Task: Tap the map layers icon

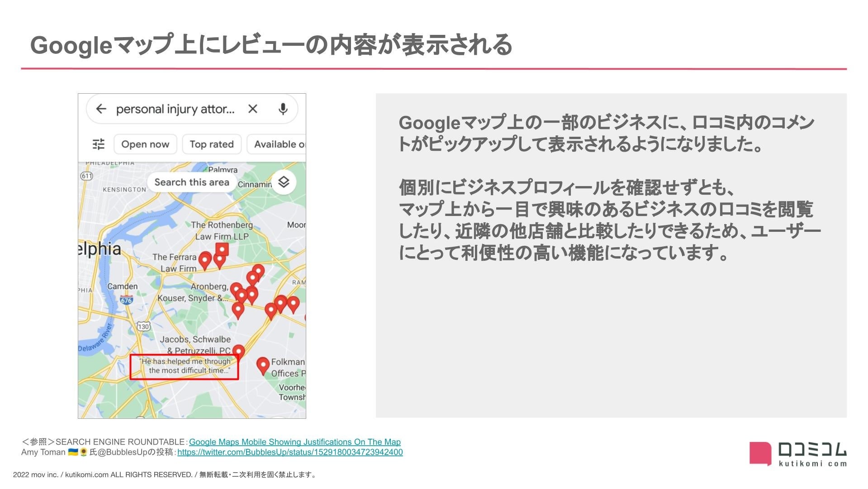Action: click(284, 182)
